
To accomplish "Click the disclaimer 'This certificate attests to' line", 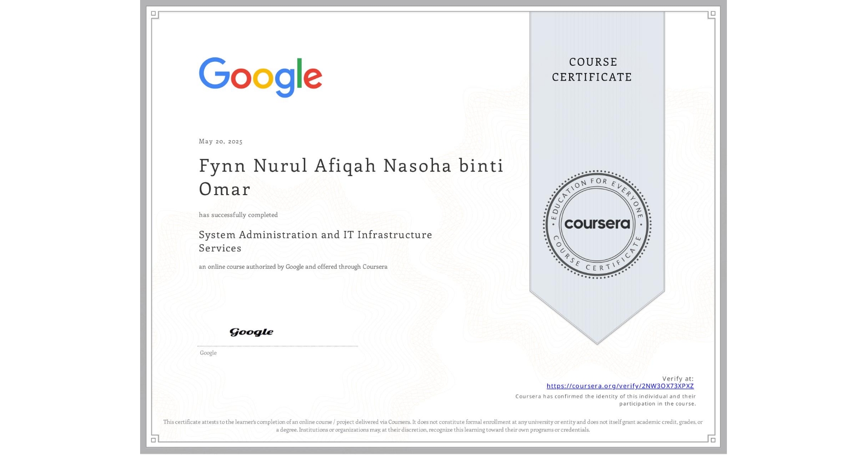I will [x=433, y=422].
